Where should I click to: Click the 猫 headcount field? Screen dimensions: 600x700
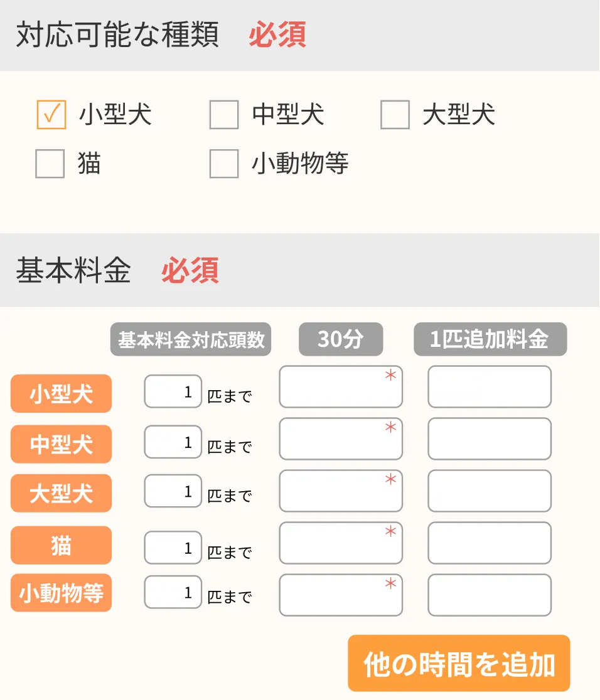click(x=173, y=548)
